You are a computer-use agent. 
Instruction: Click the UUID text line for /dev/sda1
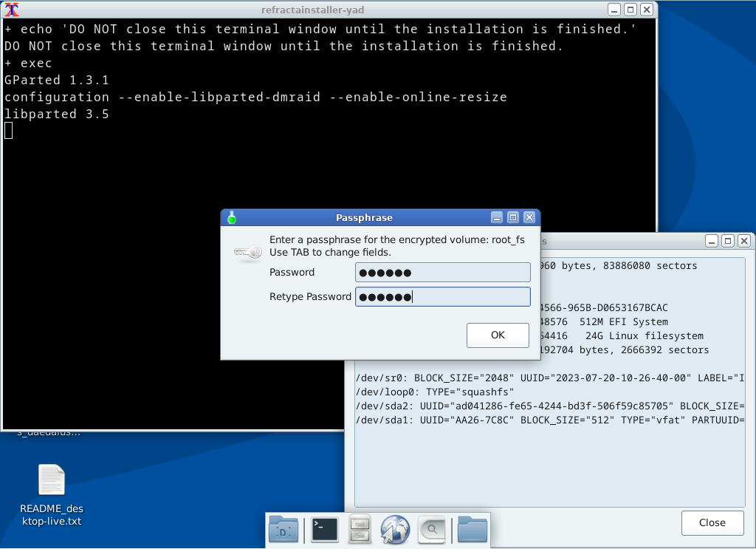pos(517,419)
